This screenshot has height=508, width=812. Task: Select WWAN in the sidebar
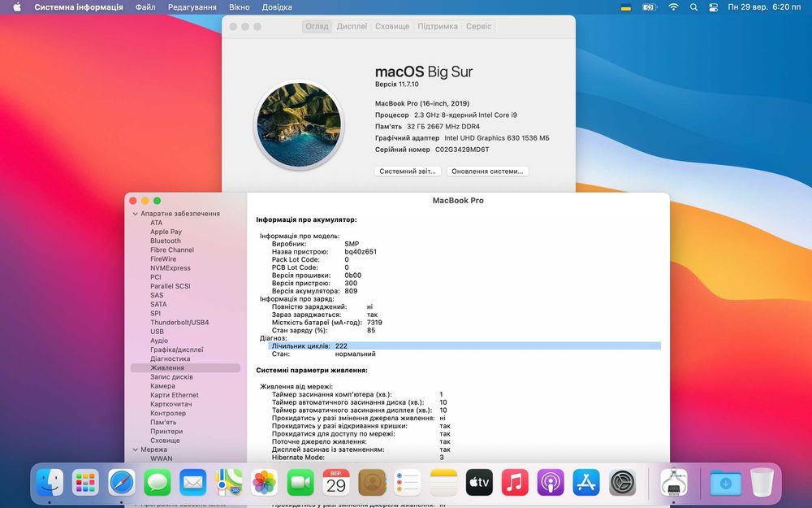(162, 458)
